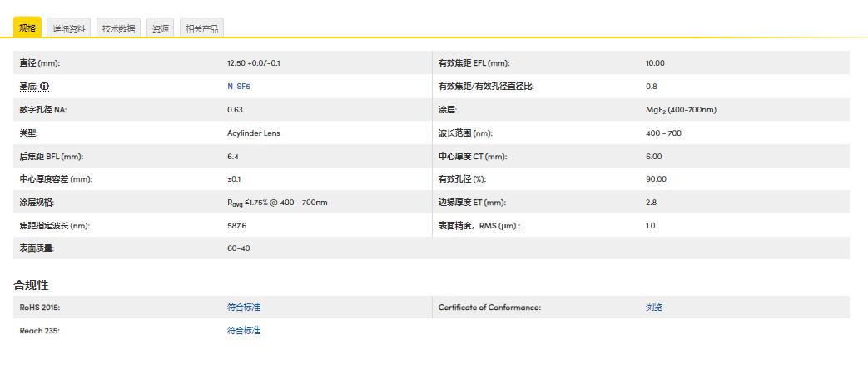Open the RoHS 2015 符合标准 link
The image size is (868, 365).
click(243, 307)
